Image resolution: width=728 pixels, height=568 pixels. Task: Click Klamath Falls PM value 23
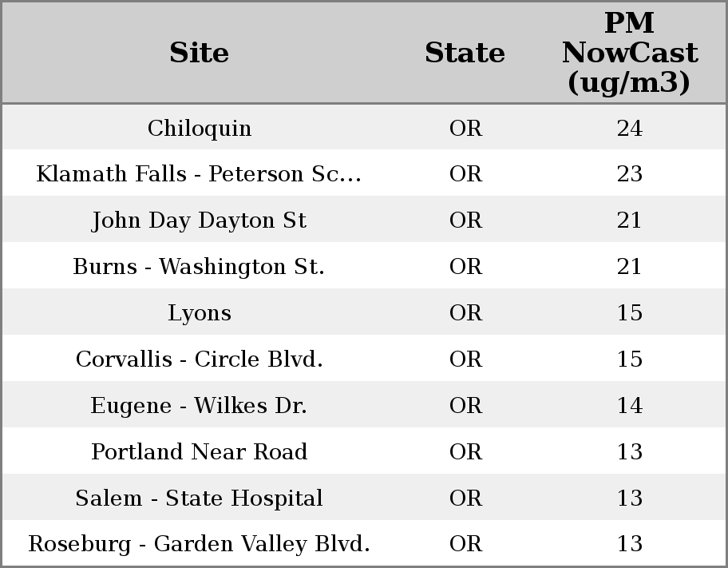click(x=629, y=174)
